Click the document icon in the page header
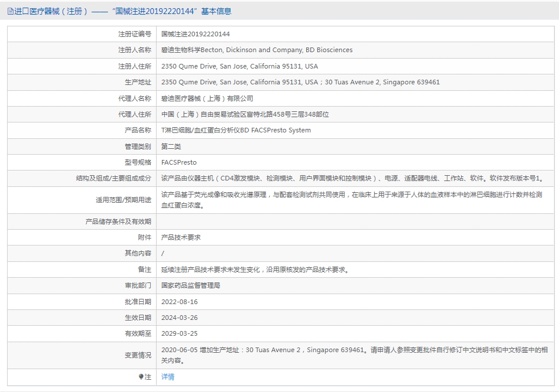Viewport: 559px width, 392px height. click(x=11, y=11)
